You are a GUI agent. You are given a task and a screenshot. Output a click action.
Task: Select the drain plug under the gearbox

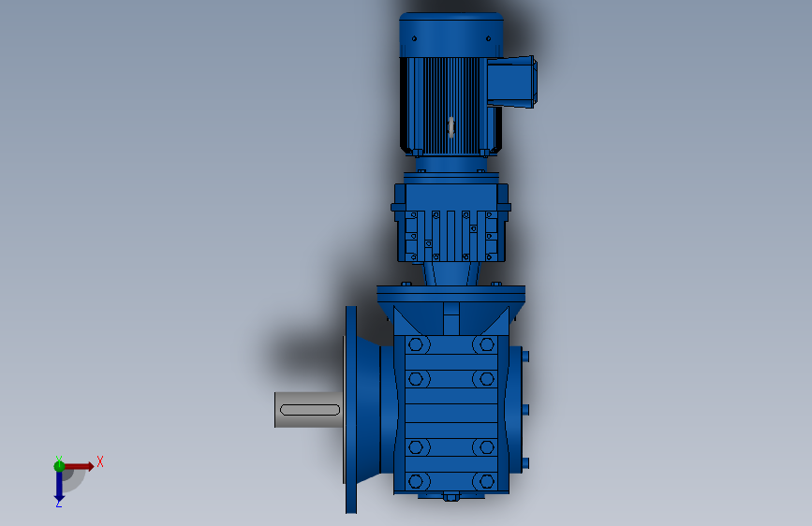451,498
